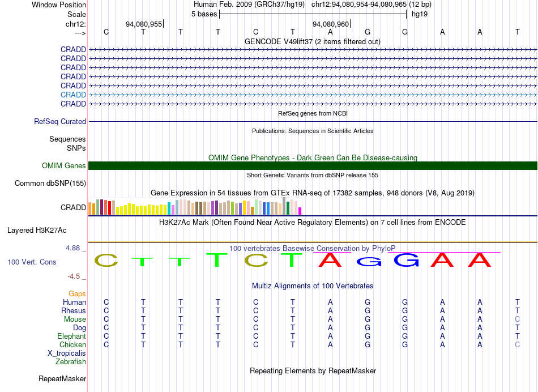The image size is (538, 392).
Task: Click the -4.5 lower PhyloP scale value
Action: (74, 276)
